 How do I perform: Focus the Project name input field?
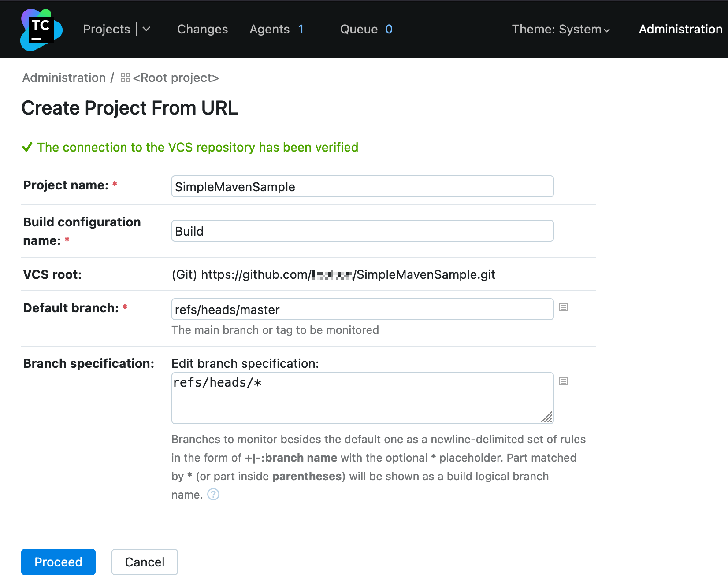[x=362, y=187]
